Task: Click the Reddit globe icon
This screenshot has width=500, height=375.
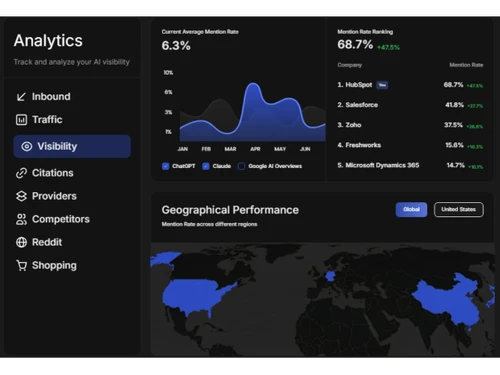Action: (21, 242)
